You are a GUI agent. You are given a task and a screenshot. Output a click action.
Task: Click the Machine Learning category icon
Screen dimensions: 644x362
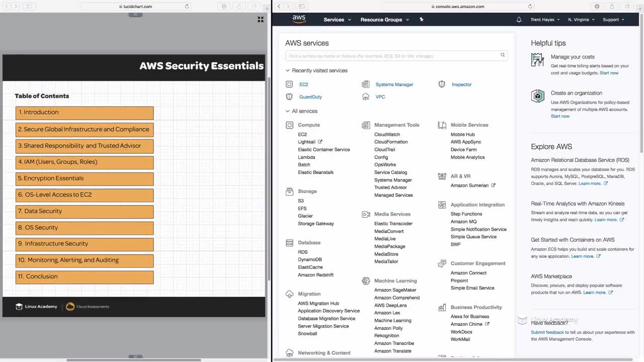click(366, 281)
